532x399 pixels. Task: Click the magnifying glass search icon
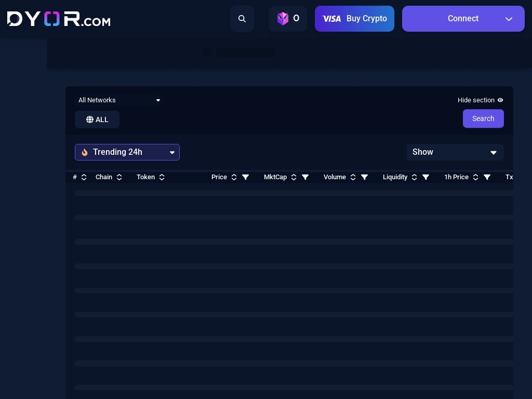tap(242, 19)
